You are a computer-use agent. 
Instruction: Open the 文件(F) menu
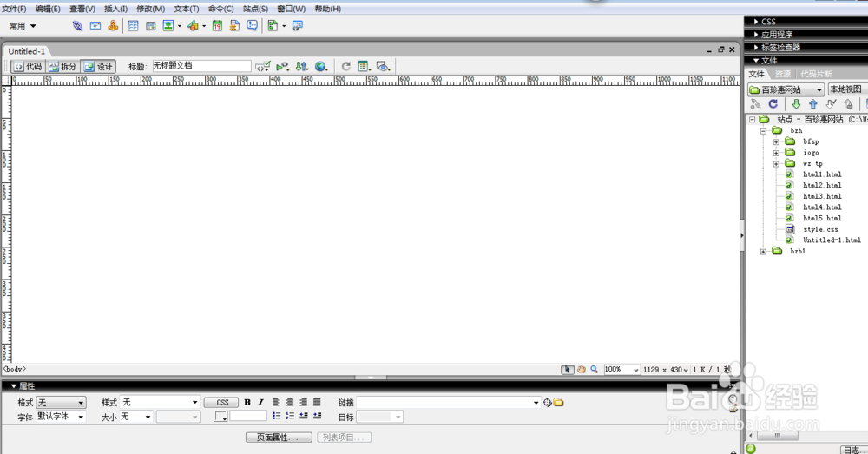coord(14,9)
